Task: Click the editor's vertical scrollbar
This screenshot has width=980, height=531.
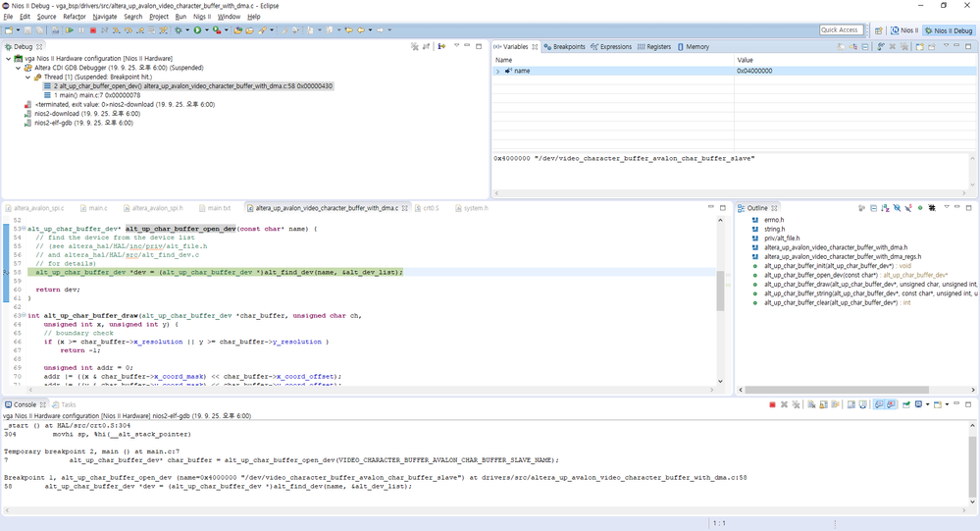Action: (x=721, y=290)
